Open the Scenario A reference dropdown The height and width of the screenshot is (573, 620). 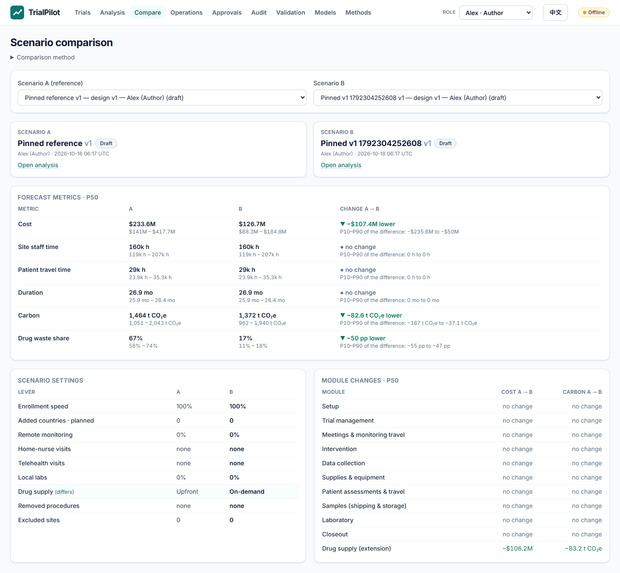(x=162, y=98)
